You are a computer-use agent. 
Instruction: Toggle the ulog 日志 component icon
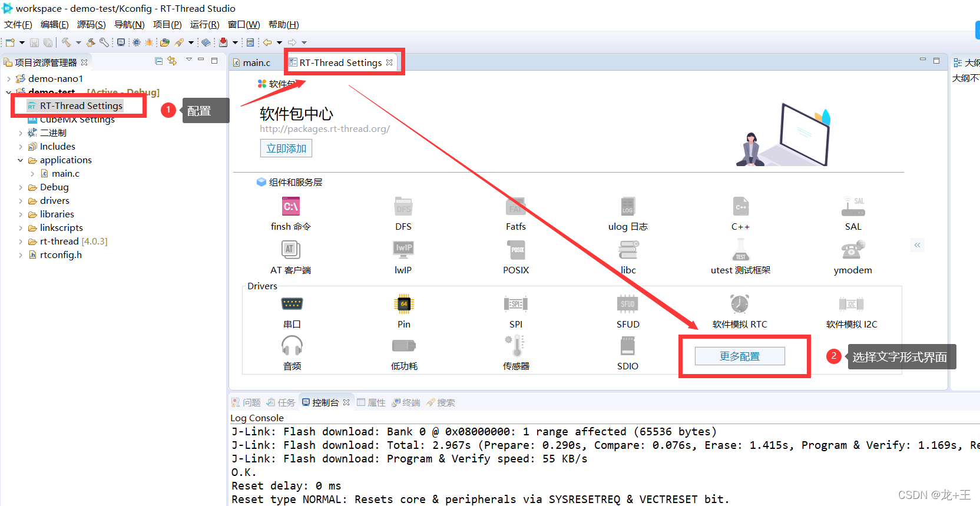628,206
